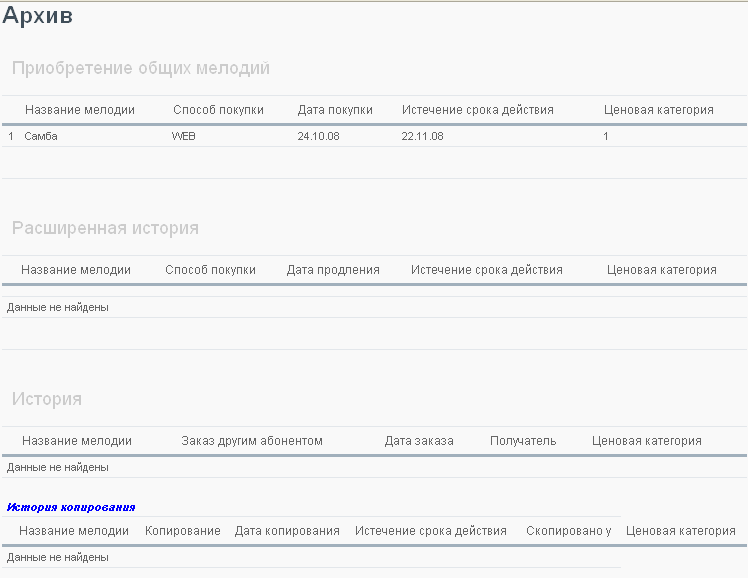The height and width of the screenshot is (578, 748).
Task: Click the "Копирование" column header
Action: point(182,531)
